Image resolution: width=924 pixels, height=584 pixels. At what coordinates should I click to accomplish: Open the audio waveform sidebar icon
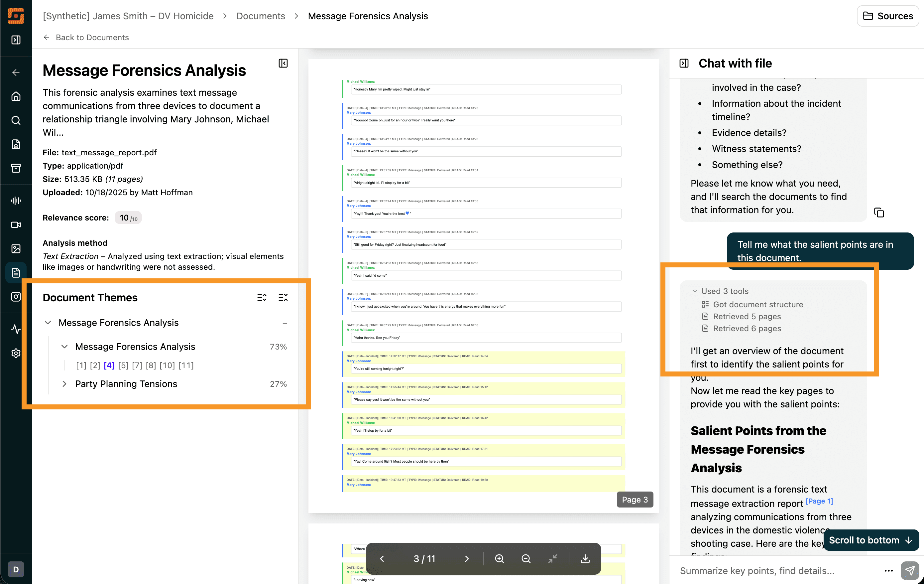click(x=16, y=201)
